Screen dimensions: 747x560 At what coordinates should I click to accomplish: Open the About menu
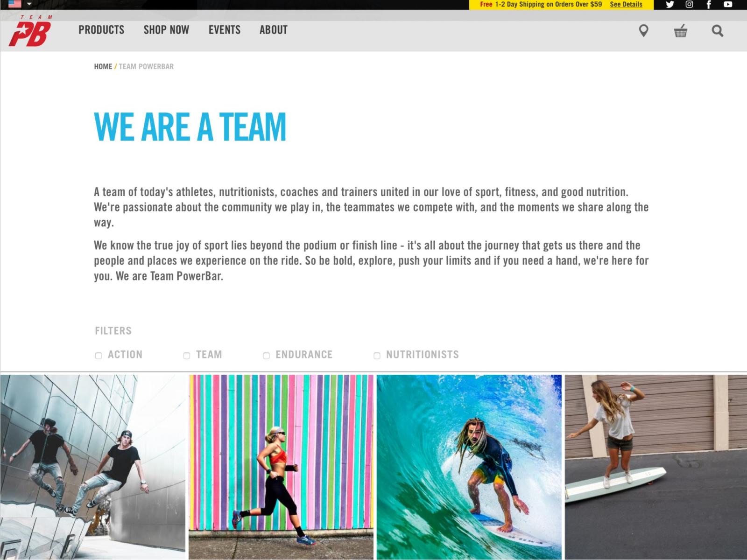(274, 30)
